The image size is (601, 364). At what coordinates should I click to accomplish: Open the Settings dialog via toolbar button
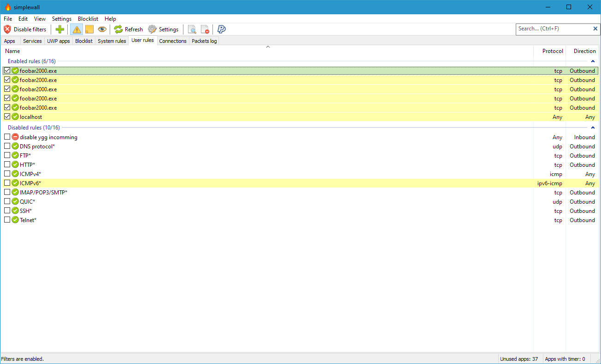tap(164, 29)
